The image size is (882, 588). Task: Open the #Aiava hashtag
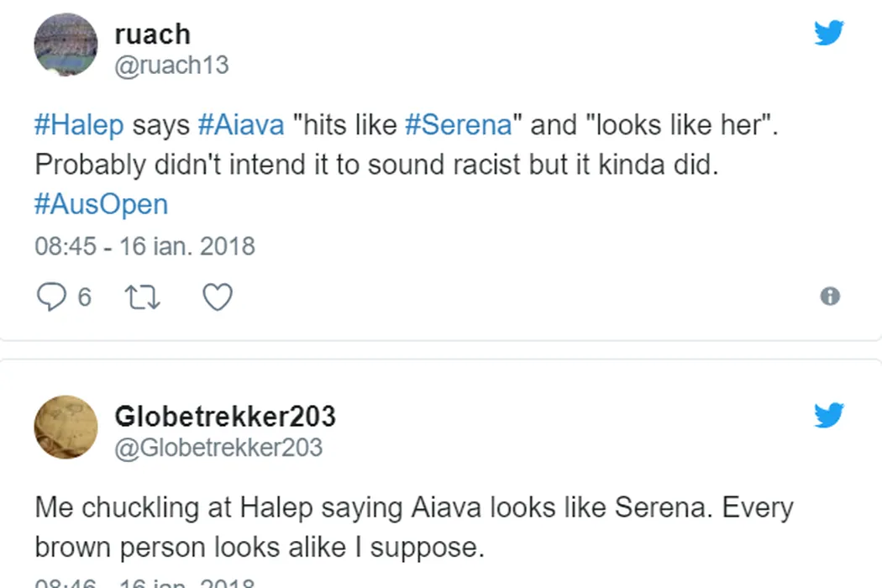coord(242,125)
